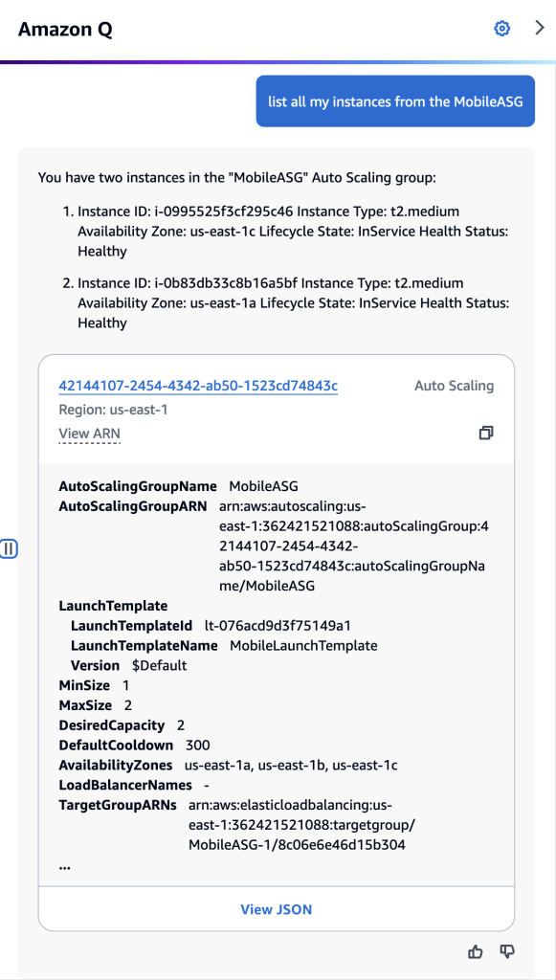Rate the response with thumbs up

pyautogui.click(x=476, y=952)
